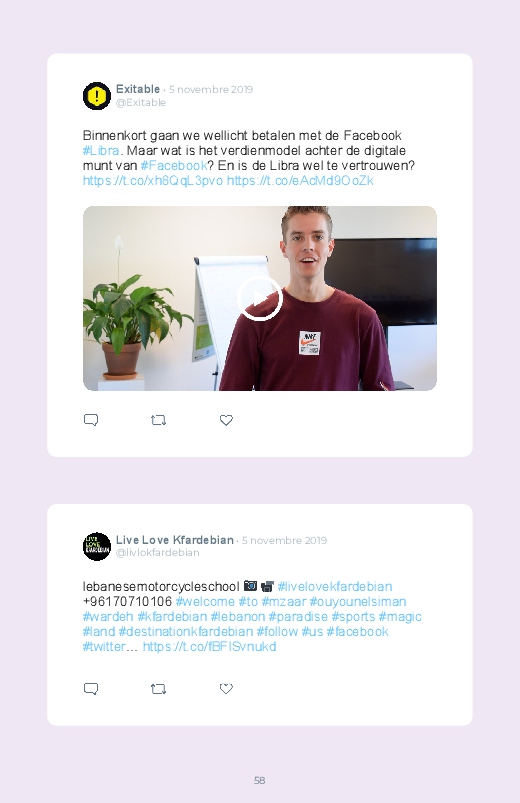
Task: Reply to the Live Love Kfardebian tweet
Action: click(91, 688)
